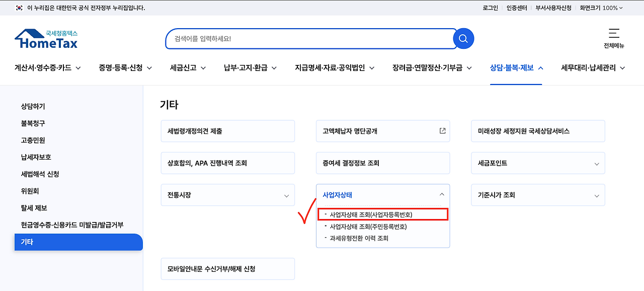Image resolution: width=644 pixels, height=291 pixels.
Task: Click the 모바일안내문 수신거부/해제 신청 button
Action: pos(227,268)
